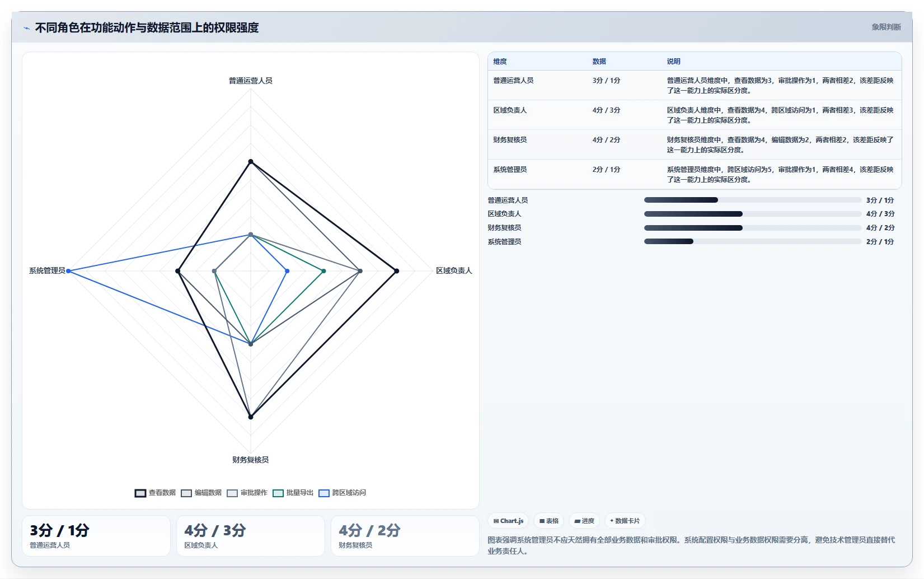Click the table cell 2分 / 1分
This screenshot has height=579, width=924.
point(606,170)
